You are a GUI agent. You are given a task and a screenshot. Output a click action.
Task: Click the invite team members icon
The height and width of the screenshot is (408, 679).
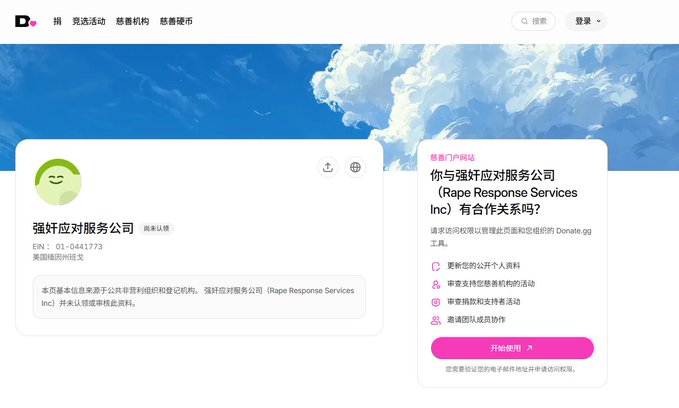tap(436, 320)
